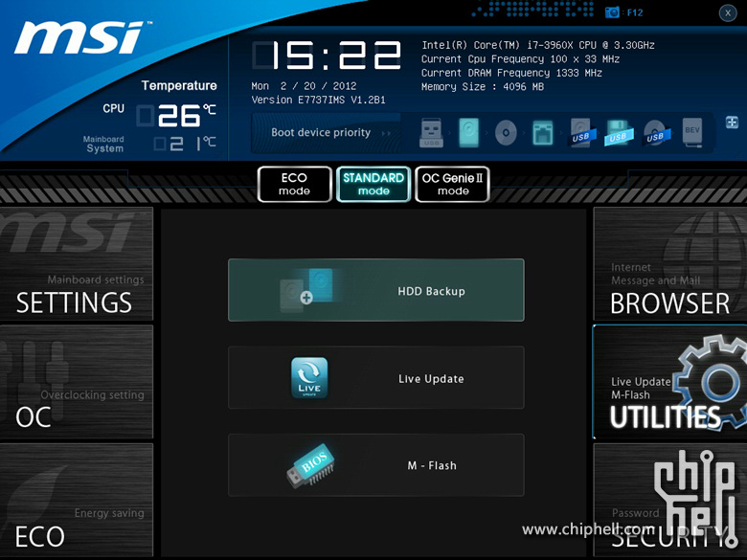Select the CD/DVD drive boot device icon
This screenshot has width=747, height=560.
point(506,132)
